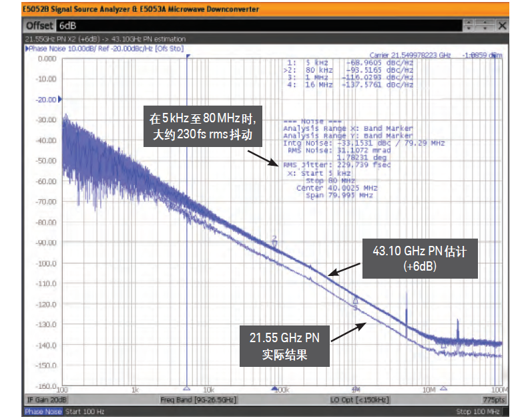The image size is (532, 417).
Task: Select marker 2 triangle on the trace
Action: [275, 243]
